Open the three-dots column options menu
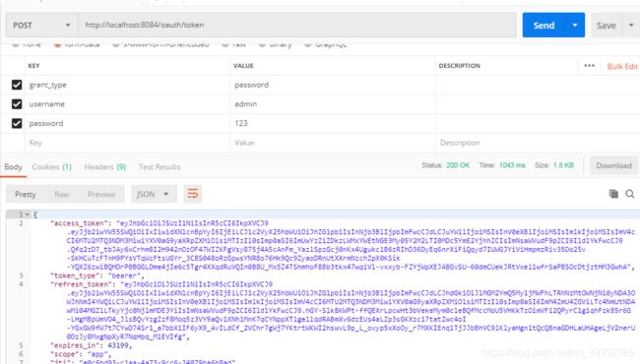 pyautogui.click(x=589, y=66)
